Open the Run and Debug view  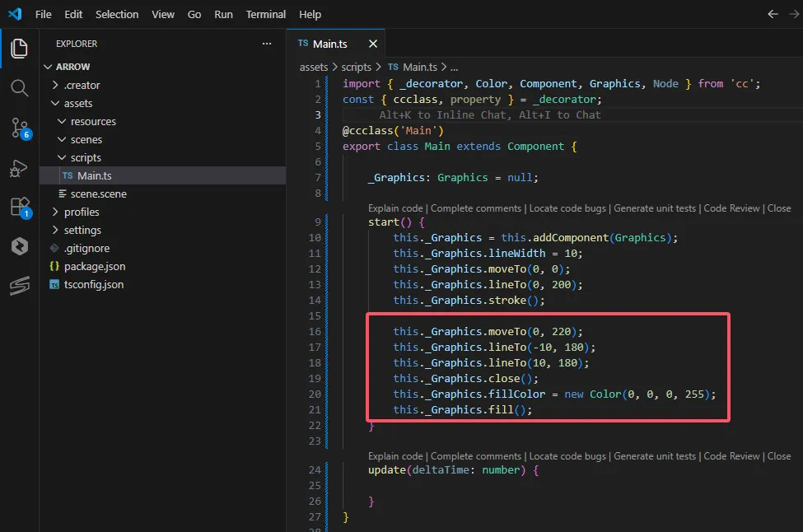tap(19, 167)
